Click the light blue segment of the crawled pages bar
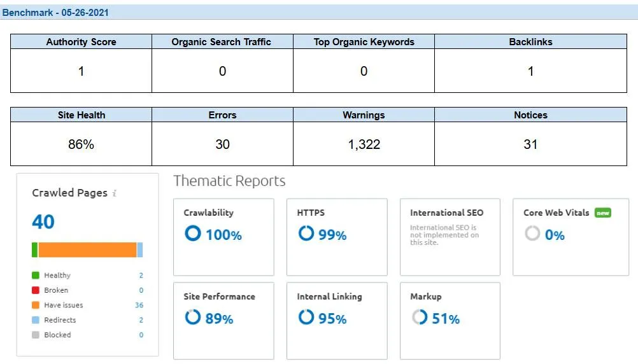Viewport: 638px width, 364px height. click(140, 249)
